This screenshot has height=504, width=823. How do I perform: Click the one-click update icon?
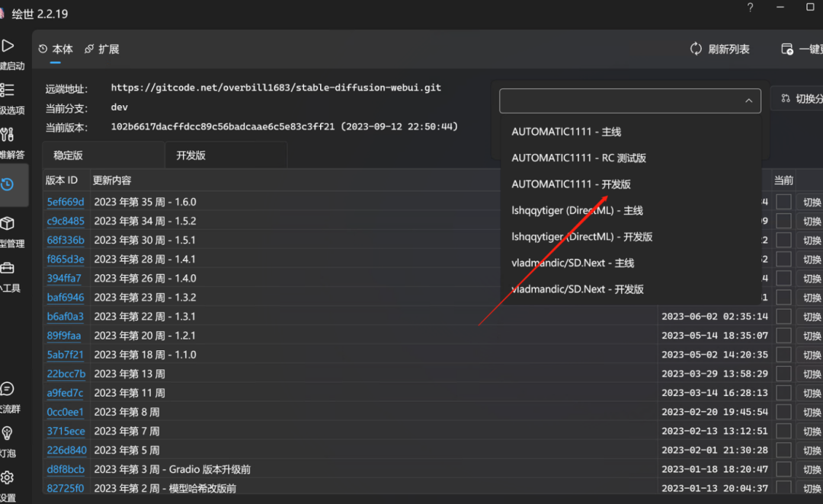786,49
